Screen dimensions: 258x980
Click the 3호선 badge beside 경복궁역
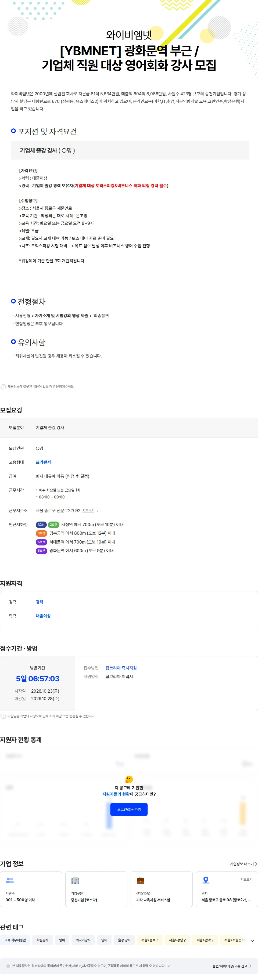(41, 533)
